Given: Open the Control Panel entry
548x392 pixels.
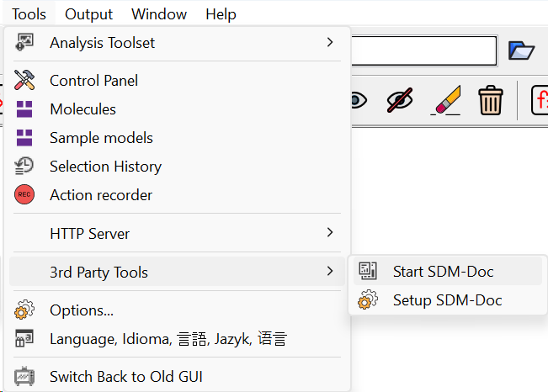Looking at the screenshot, I should [x=177, y=81].
